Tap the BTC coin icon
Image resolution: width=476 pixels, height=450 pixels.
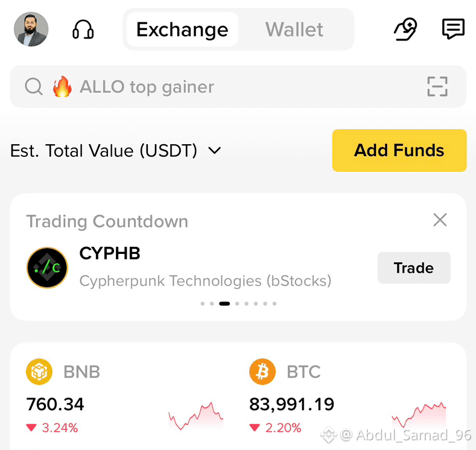[x=262, y=372]
